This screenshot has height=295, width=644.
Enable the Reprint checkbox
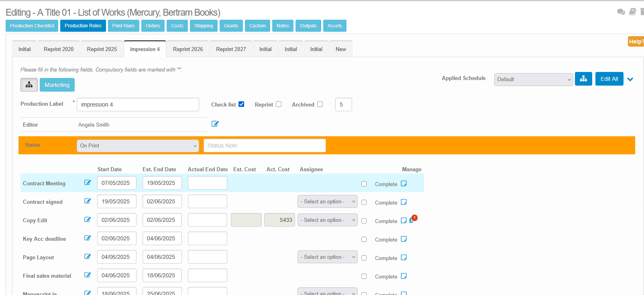[x=279, y=104]
